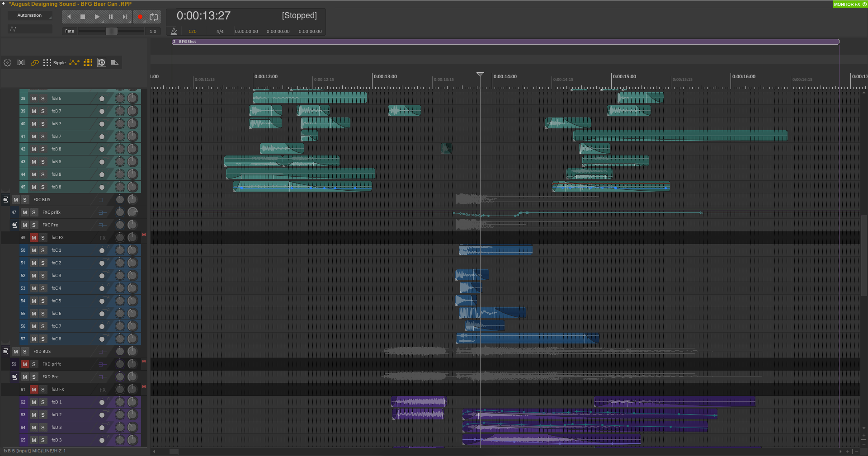Add new project tab with plus
This screenshot has height=456, width=868.
[x=4, y=4]
